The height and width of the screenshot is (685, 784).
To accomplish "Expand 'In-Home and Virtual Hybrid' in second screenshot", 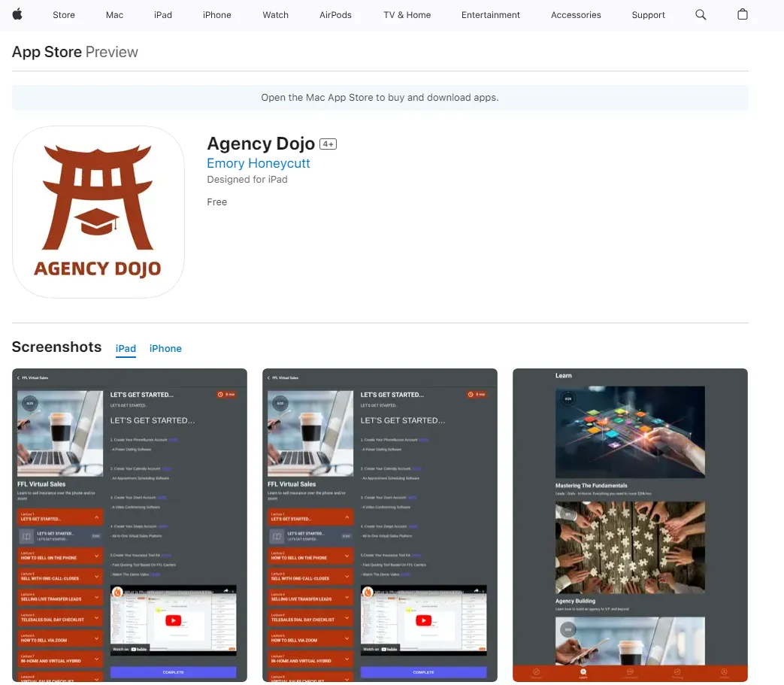I will pyautogui.click(x=310, y=659).
